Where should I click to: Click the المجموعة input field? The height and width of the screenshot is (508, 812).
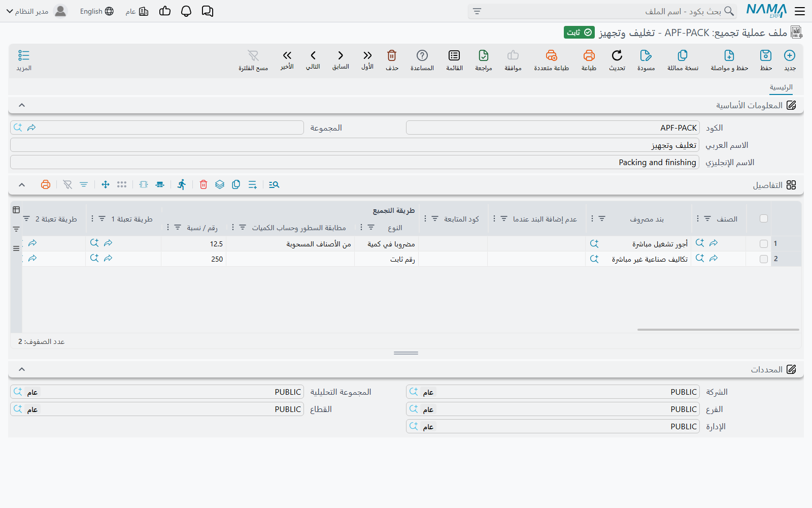157,128
